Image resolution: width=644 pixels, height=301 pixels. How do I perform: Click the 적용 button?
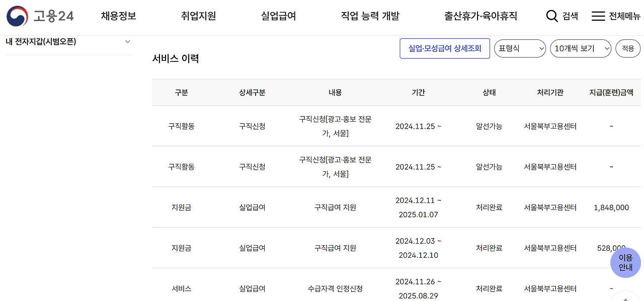[627, 48]
